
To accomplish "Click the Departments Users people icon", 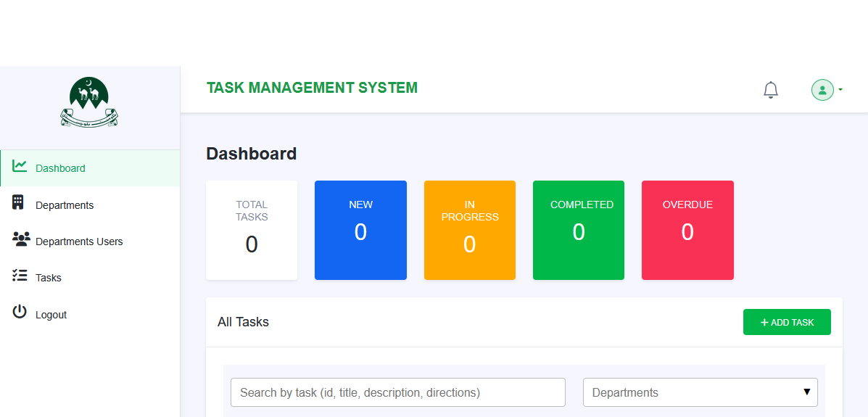I will point(21,239).
